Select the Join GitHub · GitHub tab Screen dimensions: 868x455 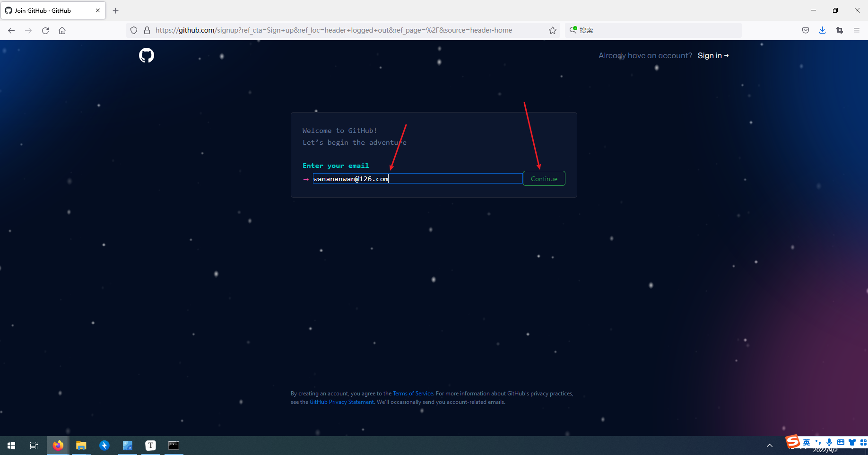pos(53,10)
